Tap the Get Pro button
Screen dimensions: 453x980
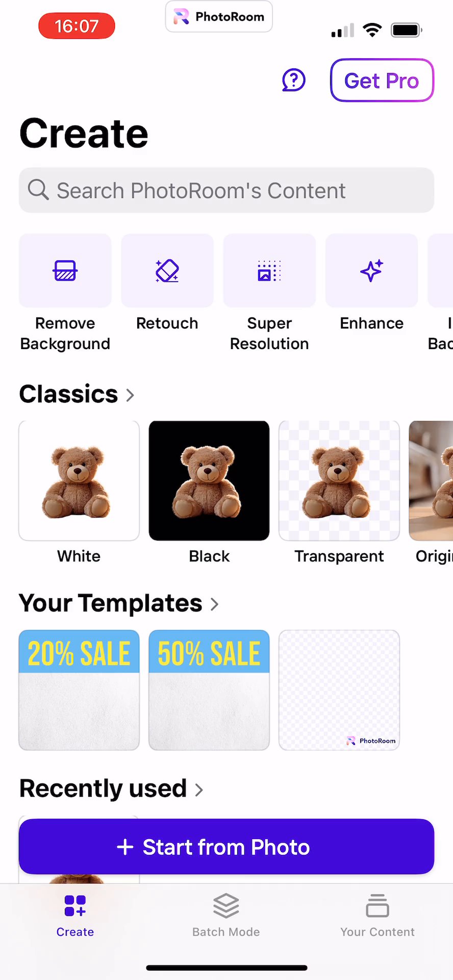[382, 80]
